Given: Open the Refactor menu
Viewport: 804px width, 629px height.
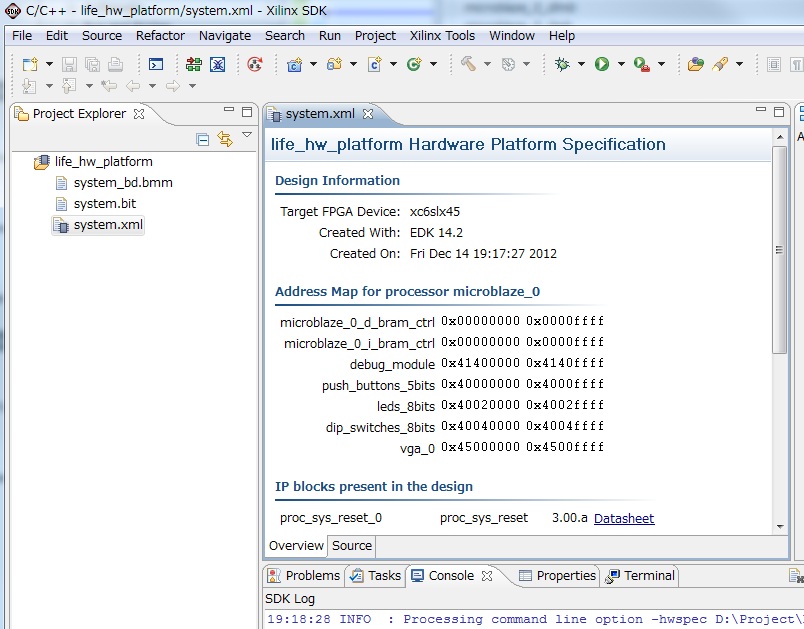Looking at the screenshot, I should [160, 35].
